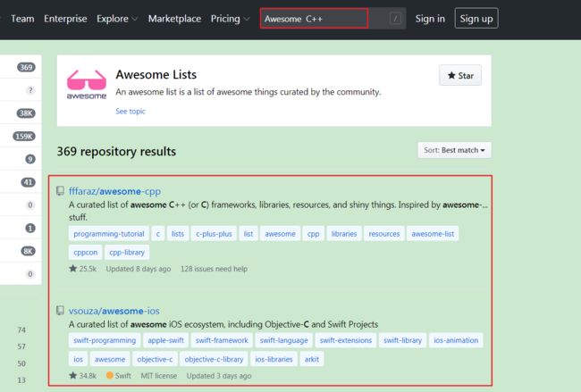Click the 369 count badge in sidebar
Viewport: 581px width, 392px height.
tap(26, 67)
